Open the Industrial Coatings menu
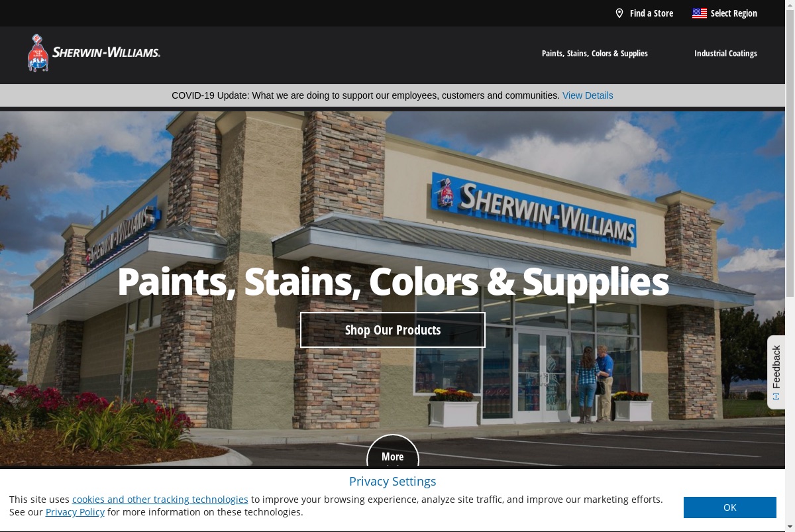The height and width of the screenshot is (532, 795). pos(725,54)
